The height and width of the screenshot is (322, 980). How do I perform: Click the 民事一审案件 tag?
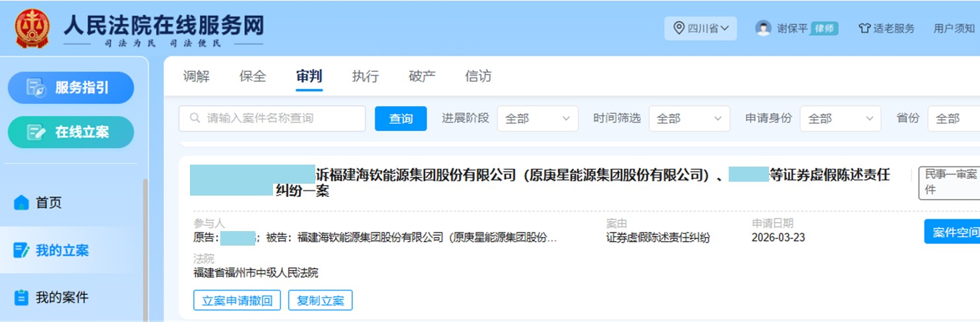[x=949, y=182]
